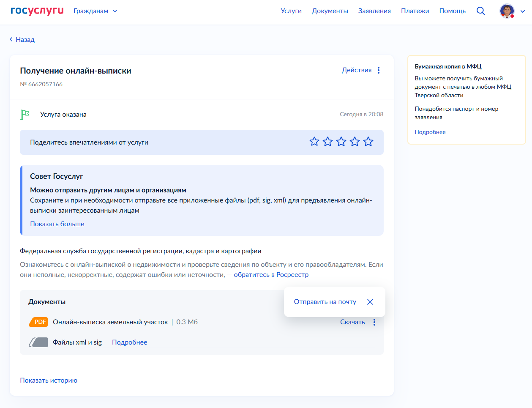Open the user profile avatar
The image size is (532, 408).
click(x=507, y=11)
